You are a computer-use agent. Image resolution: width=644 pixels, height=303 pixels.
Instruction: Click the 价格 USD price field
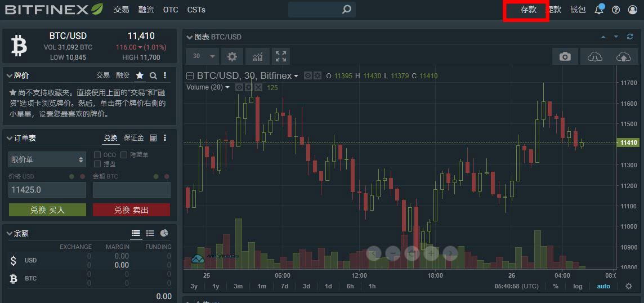(47, 190)
